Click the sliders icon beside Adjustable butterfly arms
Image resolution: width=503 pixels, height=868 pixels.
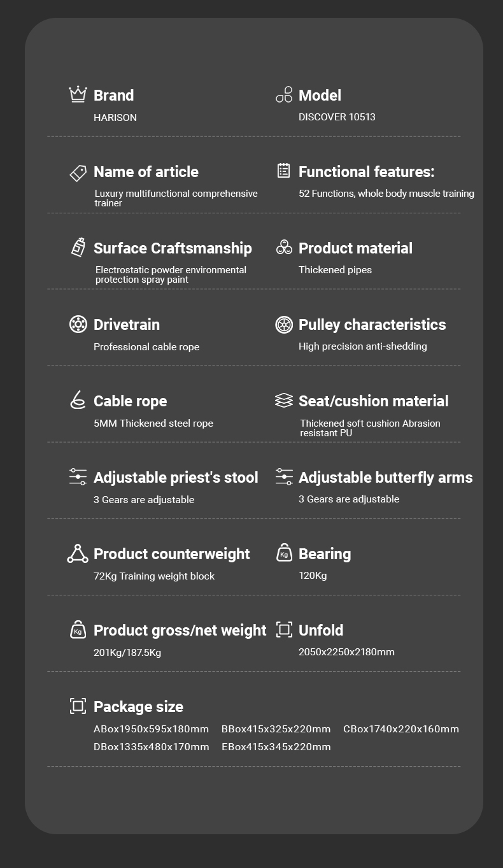(x=284, y=477)
